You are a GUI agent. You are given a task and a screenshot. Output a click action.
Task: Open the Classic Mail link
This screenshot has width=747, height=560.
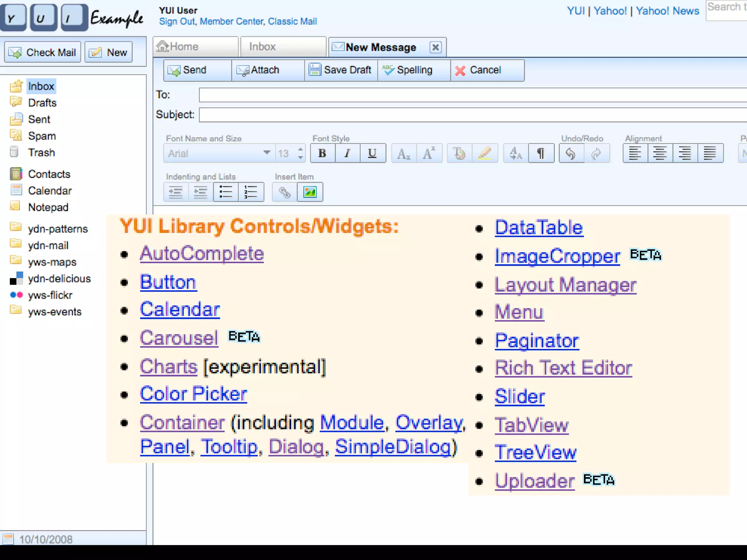pos(292,22)
